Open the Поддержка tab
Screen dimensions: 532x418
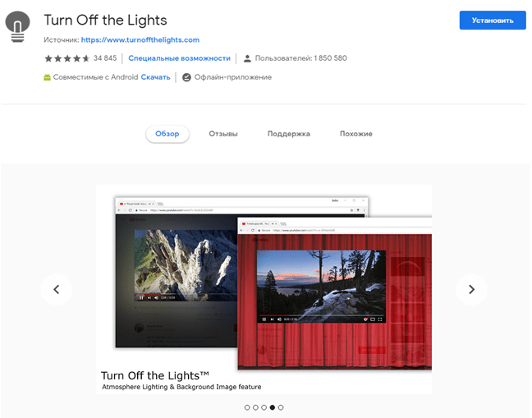tap(289, 134)
